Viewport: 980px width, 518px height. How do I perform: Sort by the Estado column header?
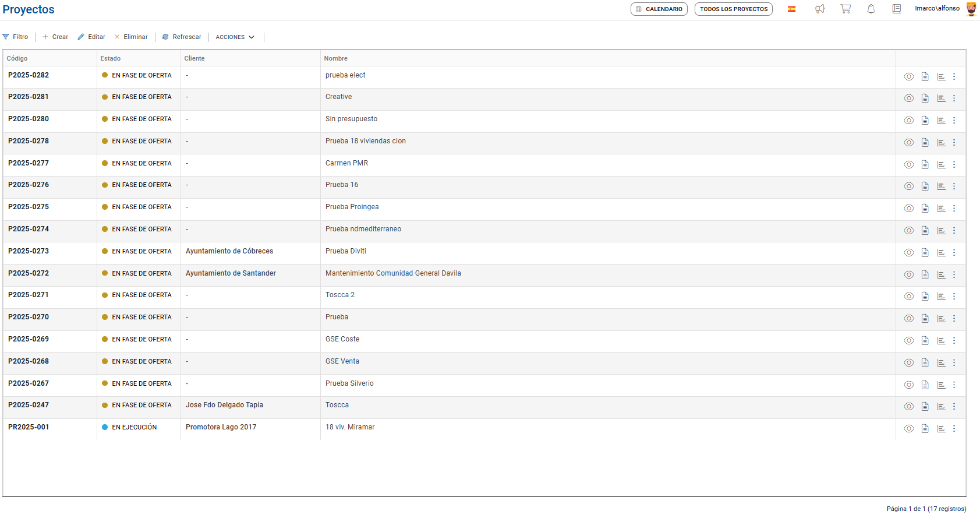111,58
